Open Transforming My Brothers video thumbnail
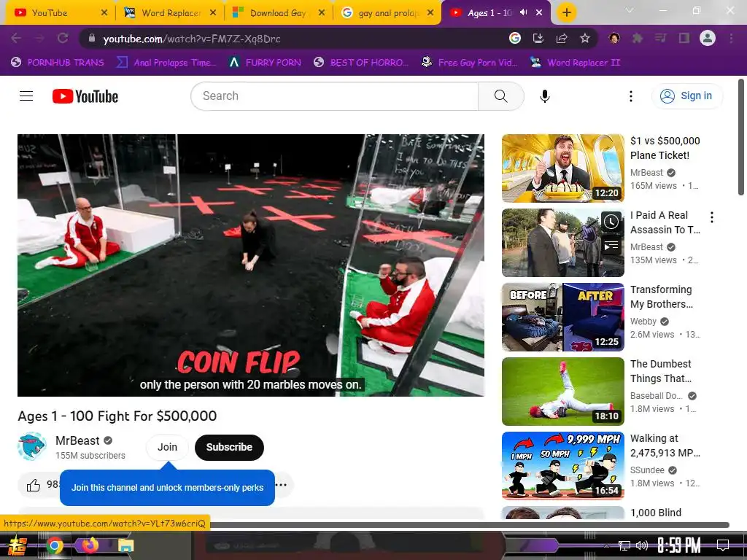Screen dimensions: 747x560 pos(562,317)
